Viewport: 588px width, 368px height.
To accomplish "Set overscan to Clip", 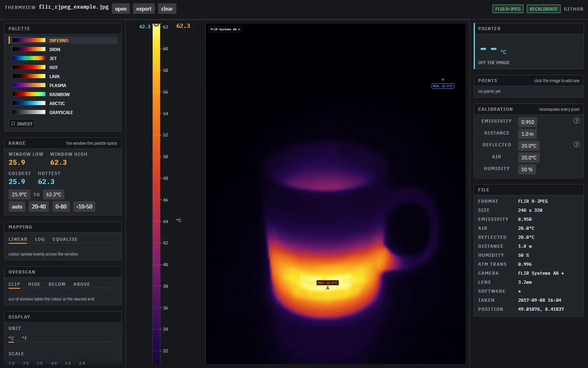I will pos(14,285).
